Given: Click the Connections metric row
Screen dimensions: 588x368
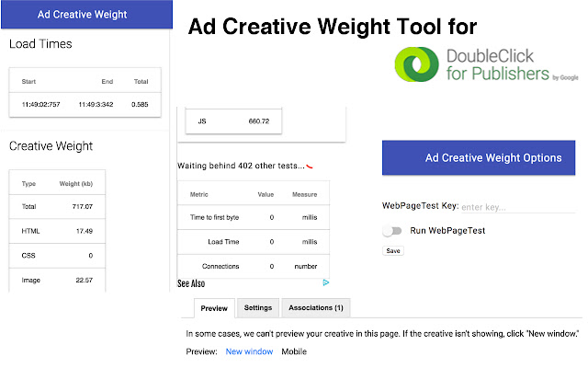Looking at the screenshot, I should click(x=254, y=266).
